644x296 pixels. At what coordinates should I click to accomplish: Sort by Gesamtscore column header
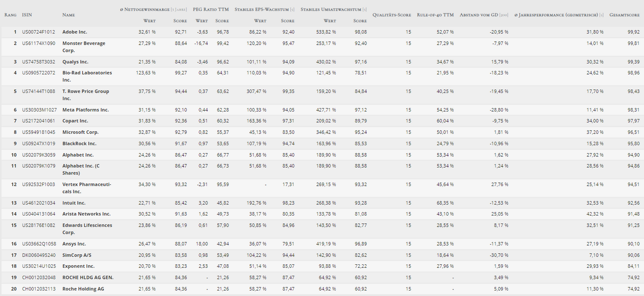click(x=624, y=15)
